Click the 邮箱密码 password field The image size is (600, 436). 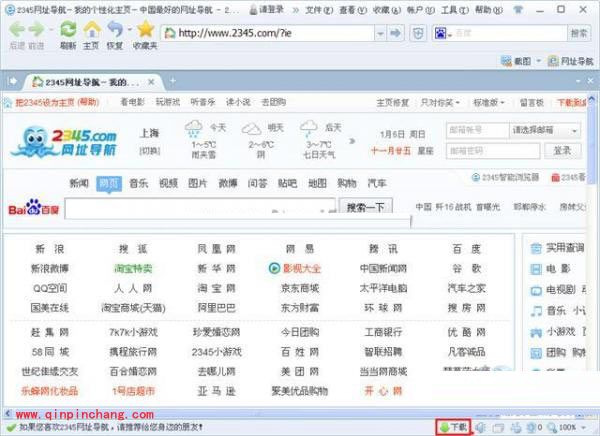tap(493, 151)
